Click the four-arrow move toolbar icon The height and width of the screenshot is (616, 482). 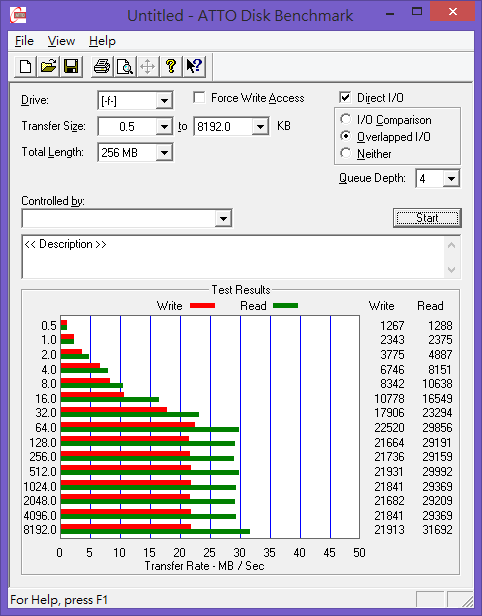pyautogui.click(x=148, y=66)
